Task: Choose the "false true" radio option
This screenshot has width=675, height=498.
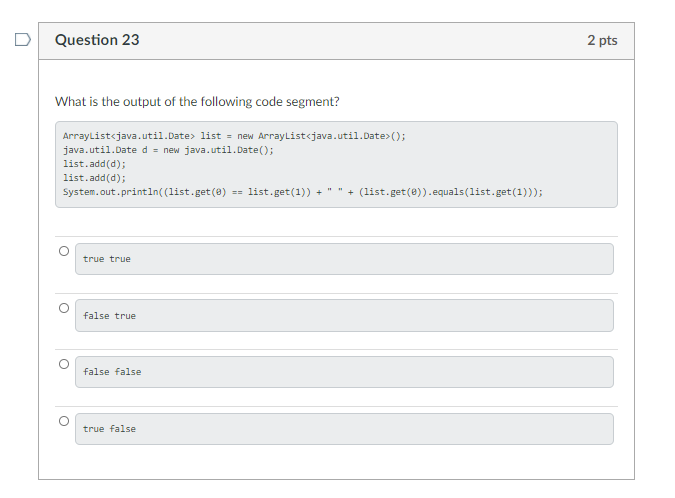Action: click(x=64, y=308)
